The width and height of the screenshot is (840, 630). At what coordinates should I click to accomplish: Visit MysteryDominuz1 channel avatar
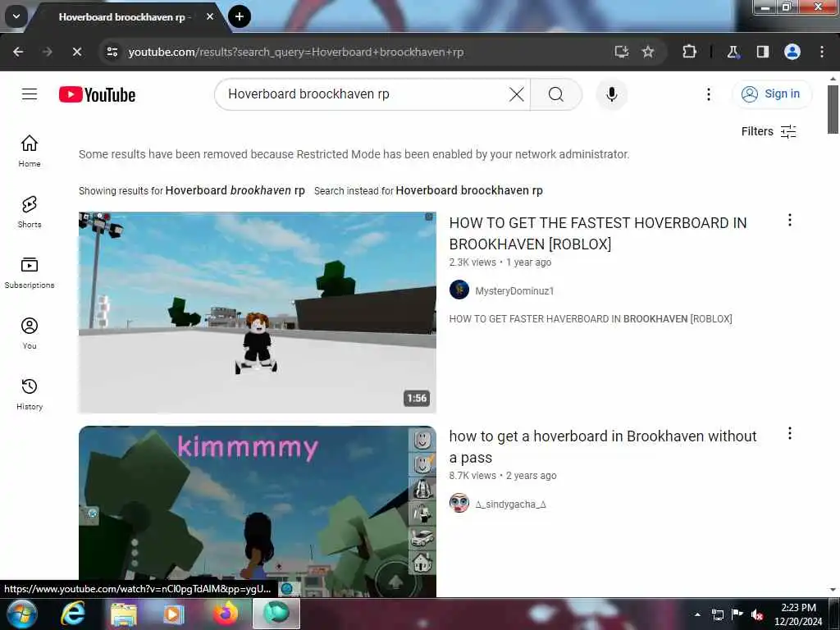[x=459, y=290]
